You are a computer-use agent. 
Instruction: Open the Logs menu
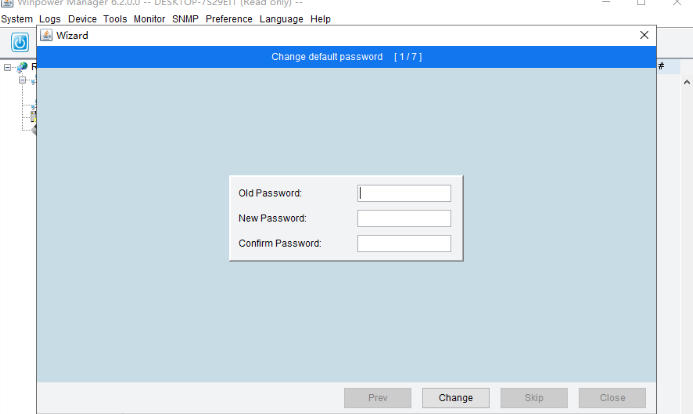pyautogui.click(x=50, y=19)
